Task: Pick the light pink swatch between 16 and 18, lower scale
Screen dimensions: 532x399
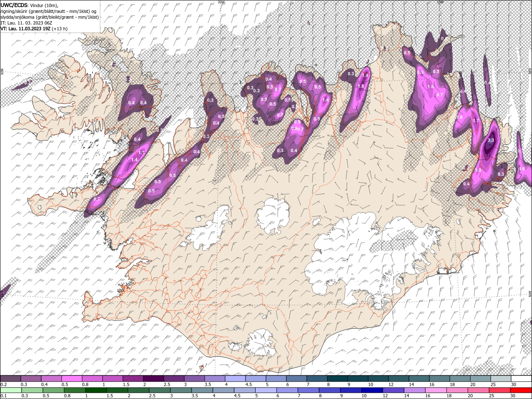Action: (436, 390)
